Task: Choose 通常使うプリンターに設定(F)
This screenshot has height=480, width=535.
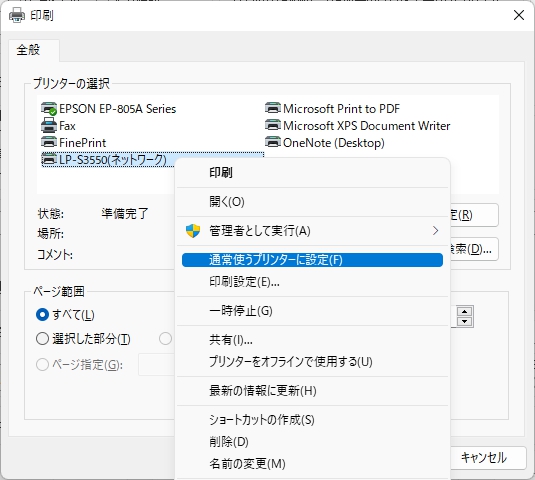Action: 312,260
